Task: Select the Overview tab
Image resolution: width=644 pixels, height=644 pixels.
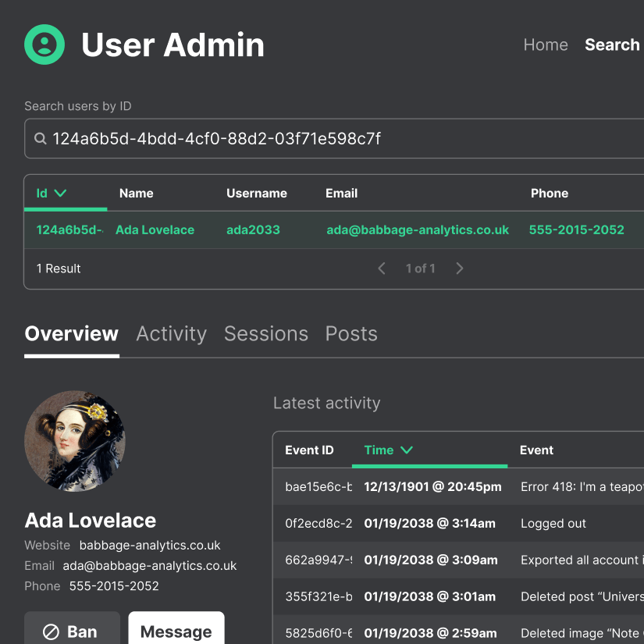Action: [72, 334]
